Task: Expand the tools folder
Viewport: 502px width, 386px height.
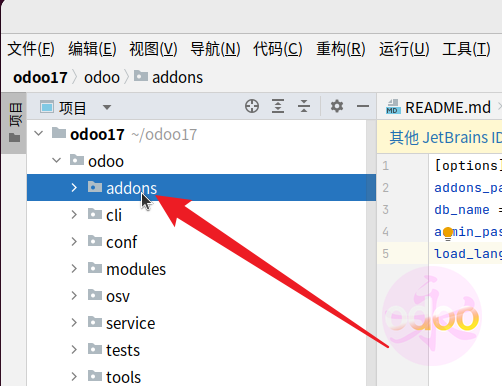Action: point(74,377)
